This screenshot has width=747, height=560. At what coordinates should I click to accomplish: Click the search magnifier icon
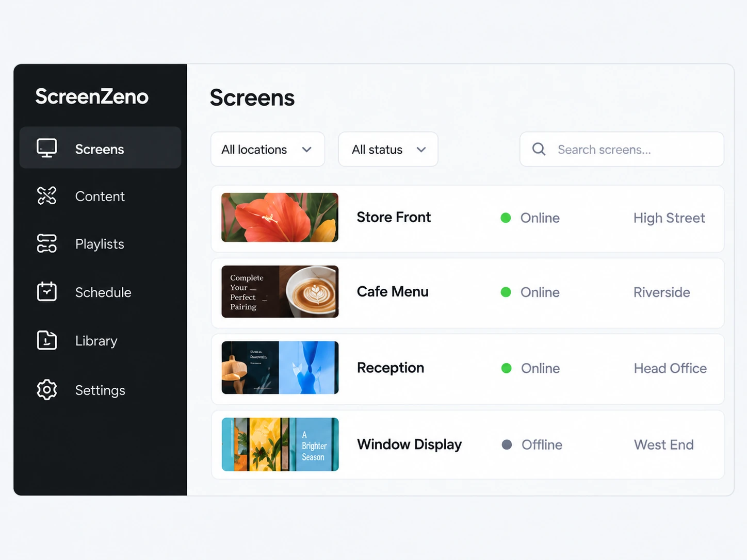tap(539, 149)
